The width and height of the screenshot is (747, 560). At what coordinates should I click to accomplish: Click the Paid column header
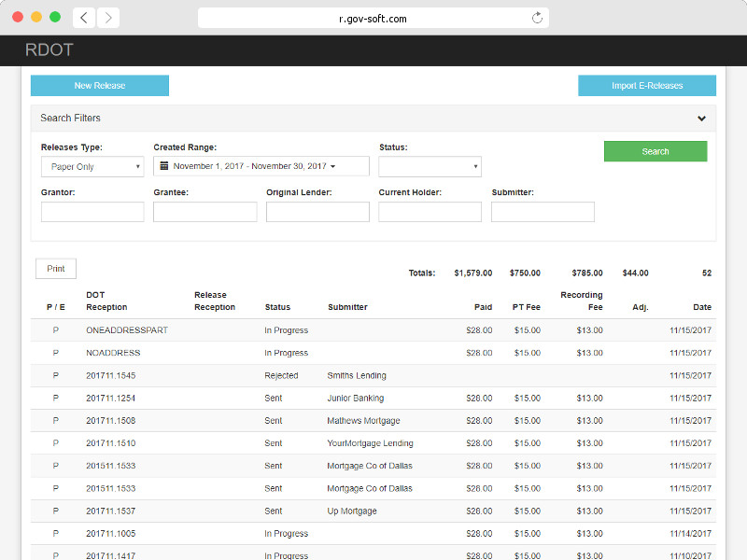point(483,307)
